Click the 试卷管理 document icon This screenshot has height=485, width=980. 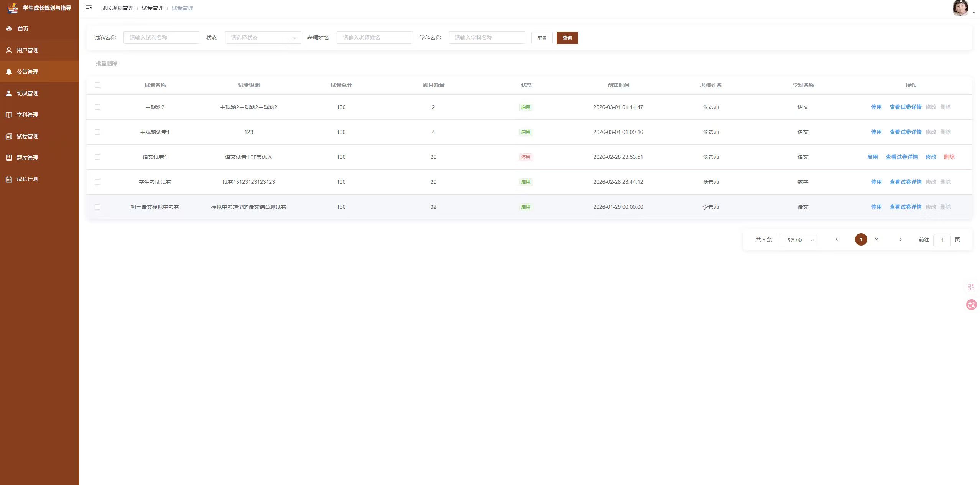pyautogui.click(x=9, y=136)
